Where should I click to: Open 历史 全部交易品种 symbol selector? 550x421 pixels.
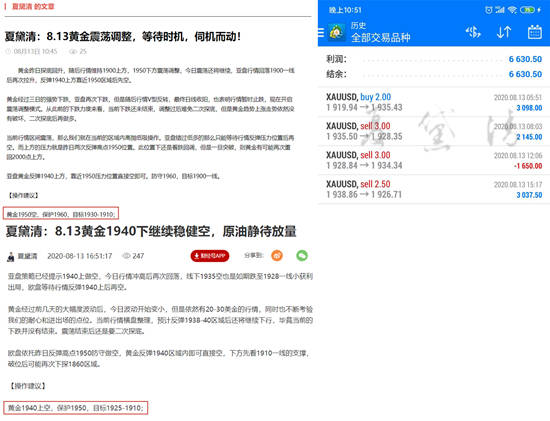coord(380,32)
